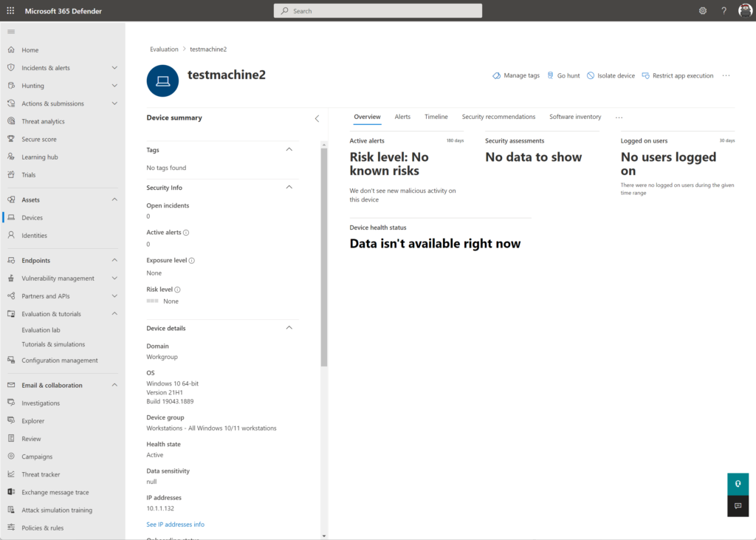Collapse the Tags section
Viewport: 756px width, 540px height.
point(289,150)
